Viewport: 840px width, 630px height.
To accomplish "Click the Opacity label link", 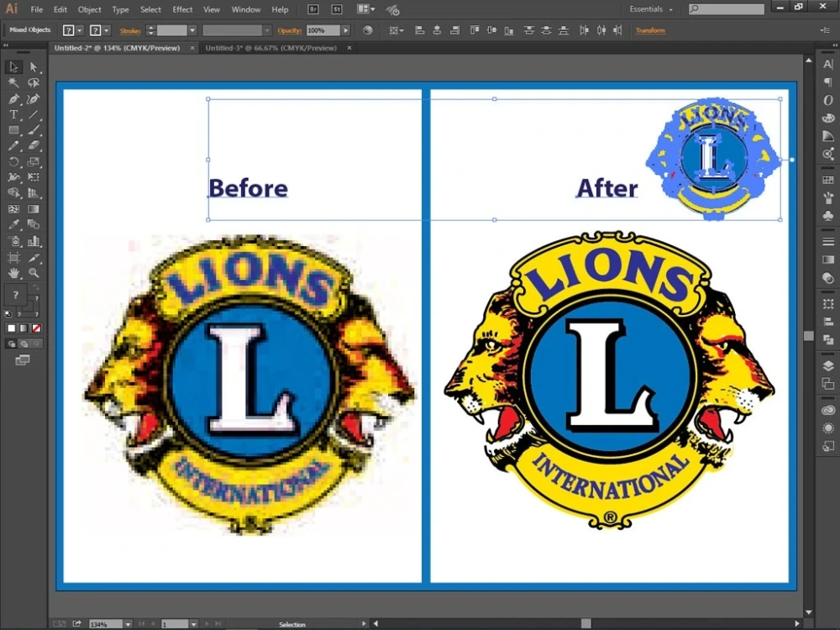I will [x=289, y=30].
